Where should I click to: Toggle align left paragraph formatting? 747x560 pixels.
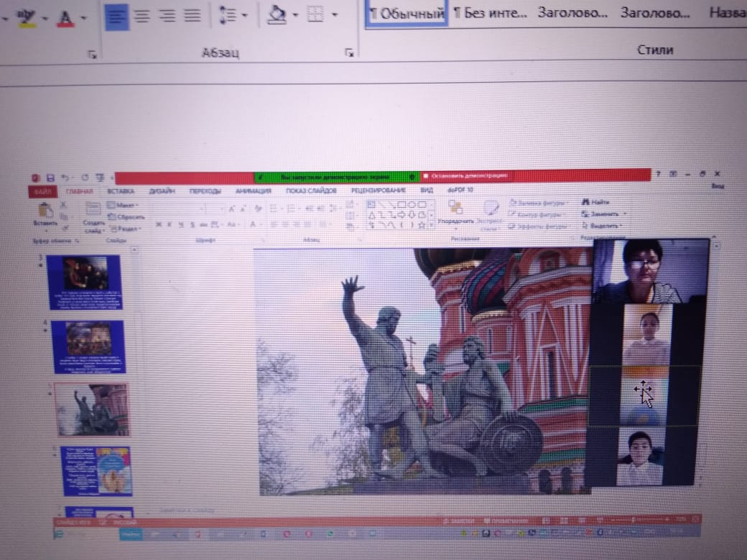[x=116, y=16]
